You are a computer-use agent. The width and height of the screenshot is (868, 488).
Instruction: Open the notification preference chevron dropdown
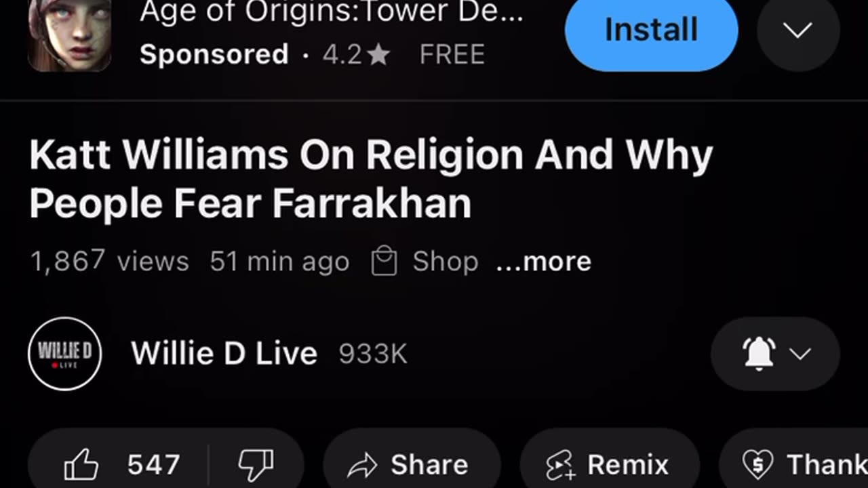pyautogui.click(x=801, y=354)
